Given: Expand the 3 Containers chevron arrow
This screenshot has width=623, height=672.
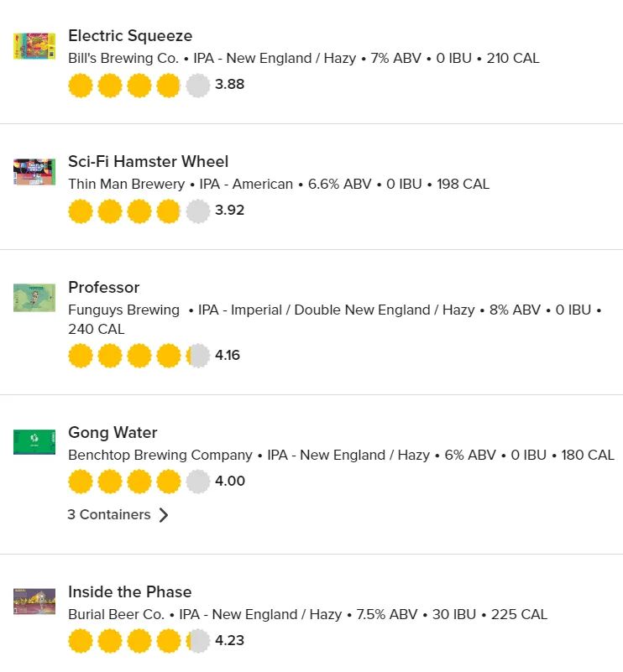Looking at the screenshot, I should [x=164, y=515].
